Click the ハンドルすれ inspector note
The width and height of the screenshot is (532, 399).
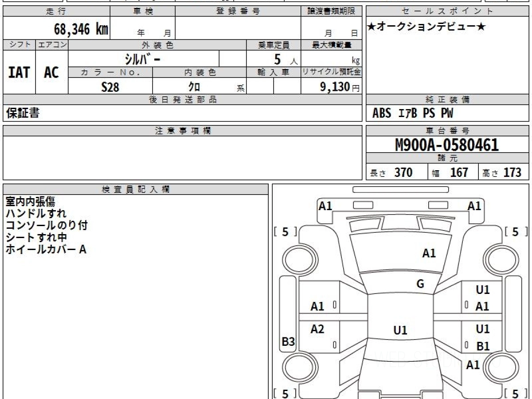pos(36,214)
